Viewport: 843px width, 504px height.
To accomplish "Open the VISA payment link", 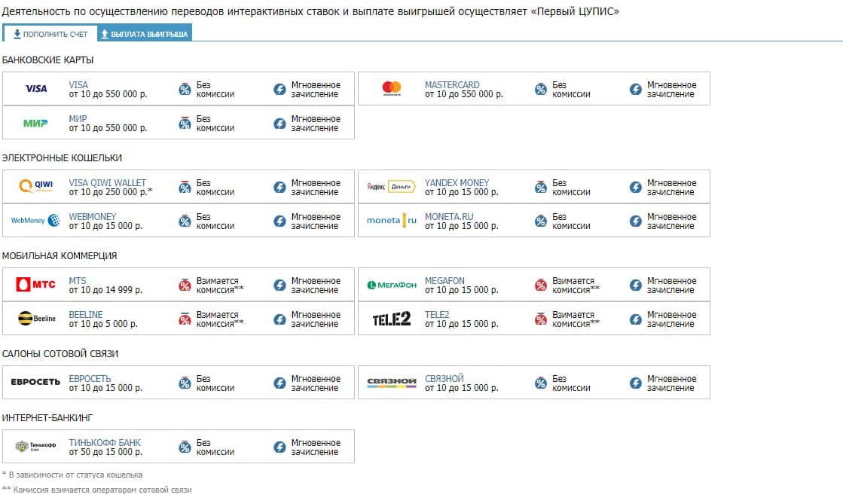I will coord(78,84).
